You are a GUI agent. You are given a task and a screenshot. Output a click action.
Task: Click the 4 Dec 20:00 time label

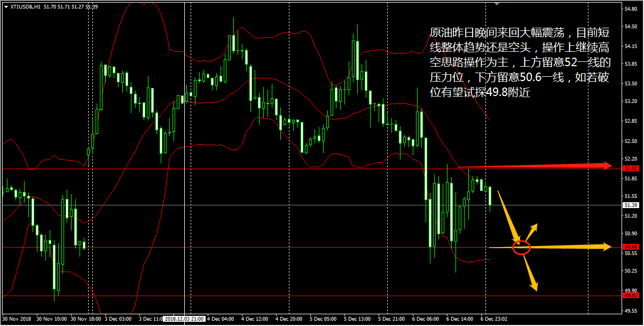(x=289, y=319)
